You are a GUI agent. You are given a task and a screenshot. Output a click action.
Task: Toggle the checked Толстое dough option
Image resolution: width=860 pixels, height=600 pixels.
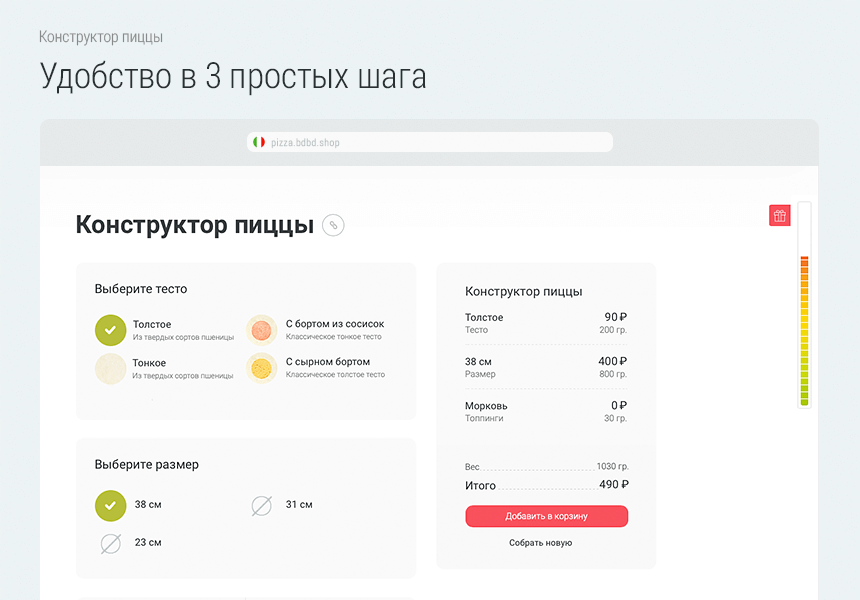(x=110, y=330)
